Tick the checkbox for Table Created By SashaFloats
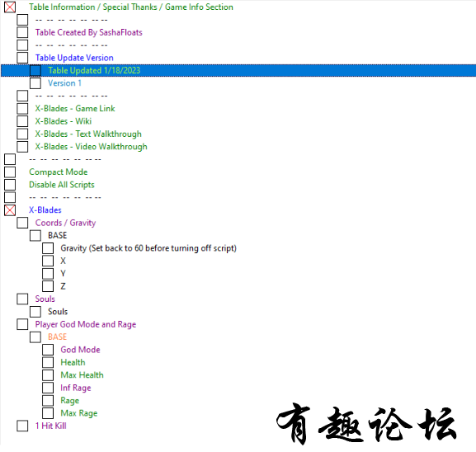 [x=22, y=32]
